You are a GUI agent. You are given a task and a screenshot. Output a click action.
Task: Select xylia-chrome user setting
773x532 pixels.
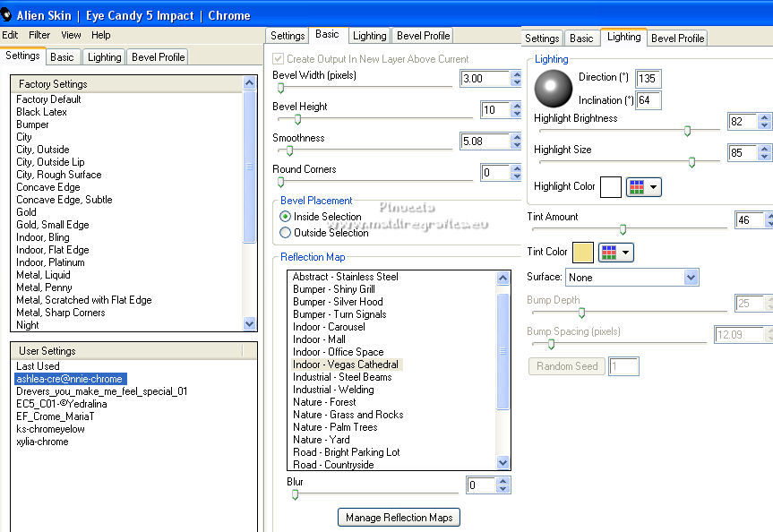coord(42,442)
